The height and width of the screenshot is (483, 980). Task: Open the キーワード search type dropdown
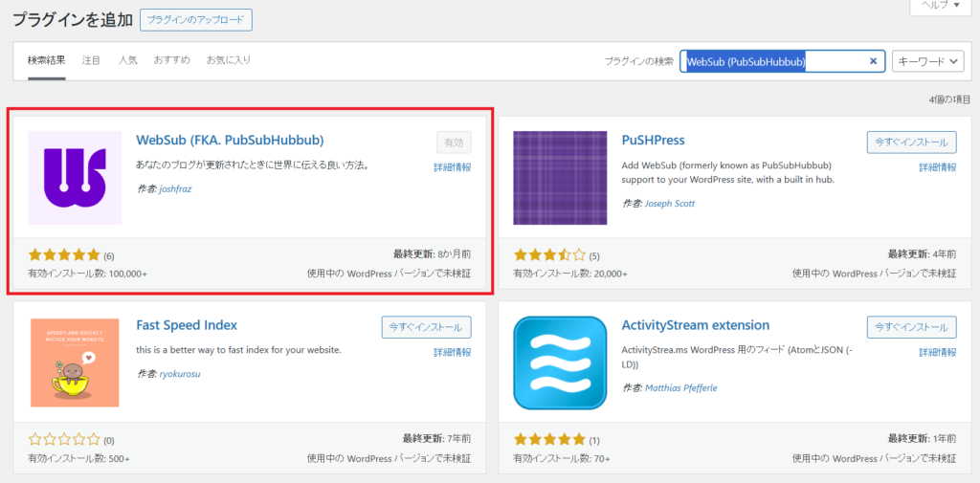(x=927, y=61)
